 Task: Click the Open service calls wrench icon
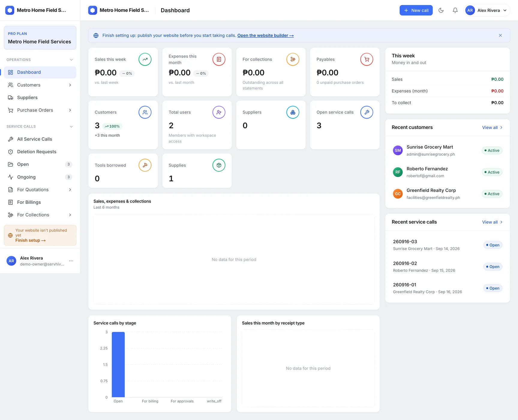367,112
